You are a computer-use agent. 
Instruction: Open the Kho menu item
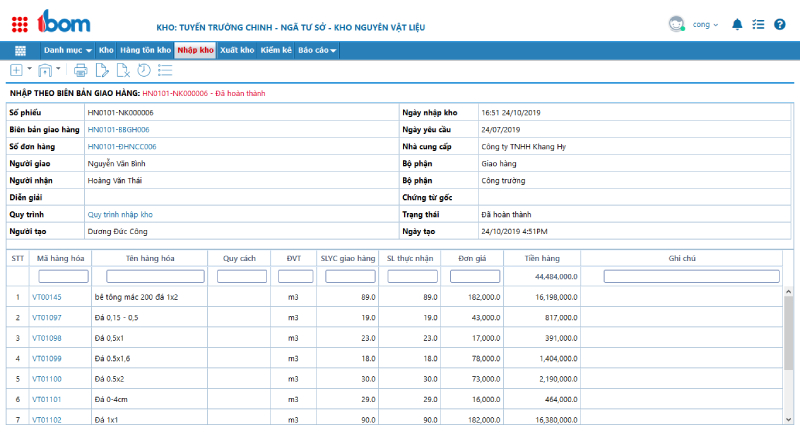click(x=106, y=50)
